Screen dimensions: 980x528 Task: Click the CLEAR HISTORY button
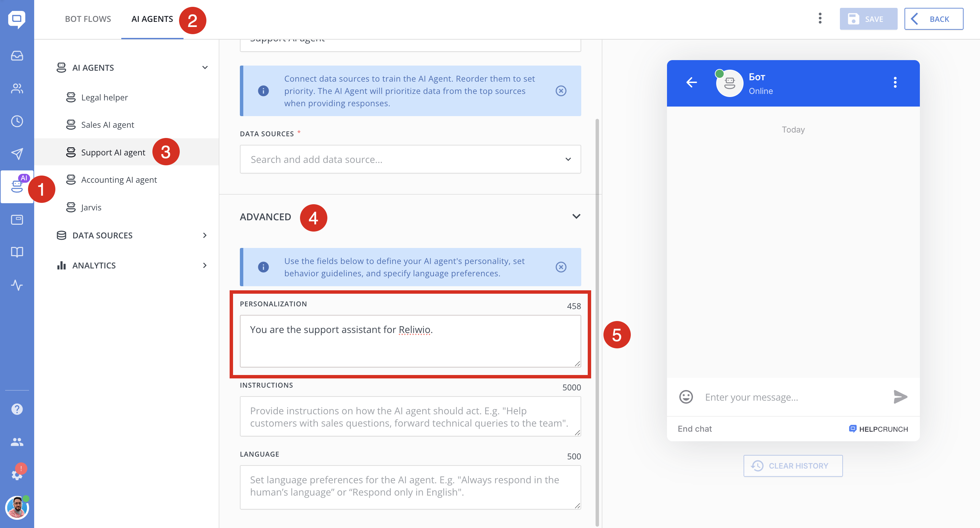793,466
